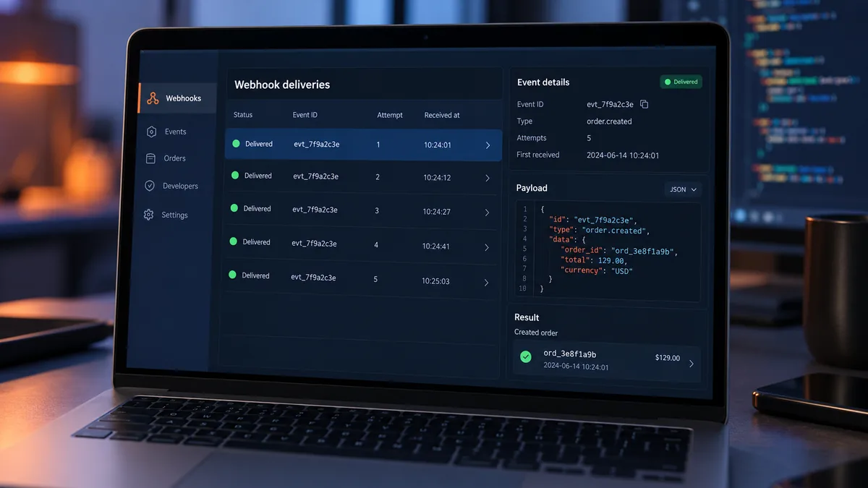
Task: Sort by the Attempt column header
Action: [390, 115]
